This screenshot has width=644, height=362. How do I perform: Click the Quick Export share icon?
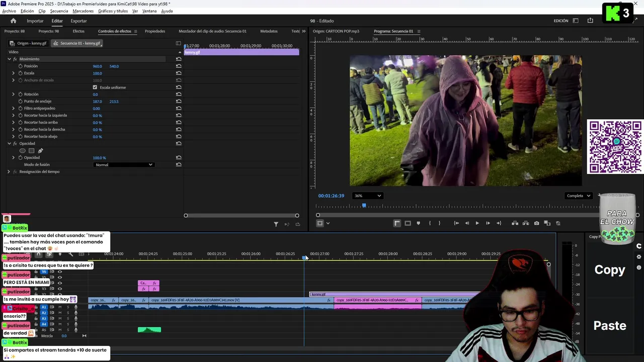(590, 21)
